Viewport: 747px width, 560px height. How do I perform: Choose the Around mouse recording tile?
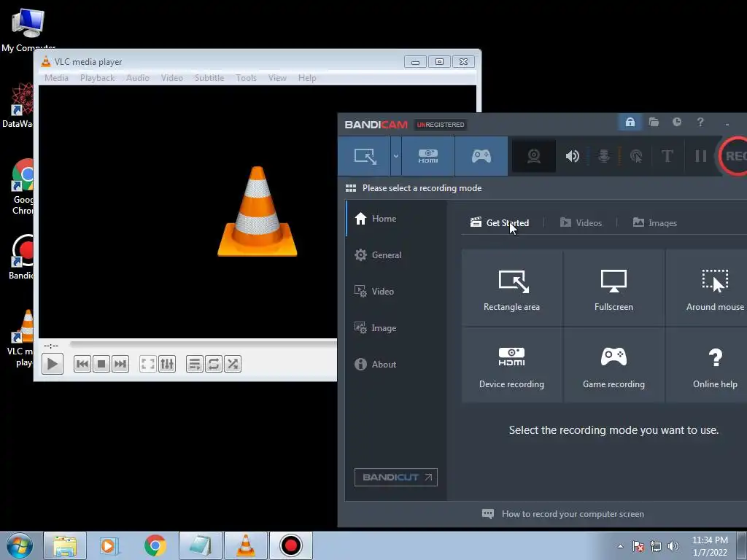click(x=707, y=287)
